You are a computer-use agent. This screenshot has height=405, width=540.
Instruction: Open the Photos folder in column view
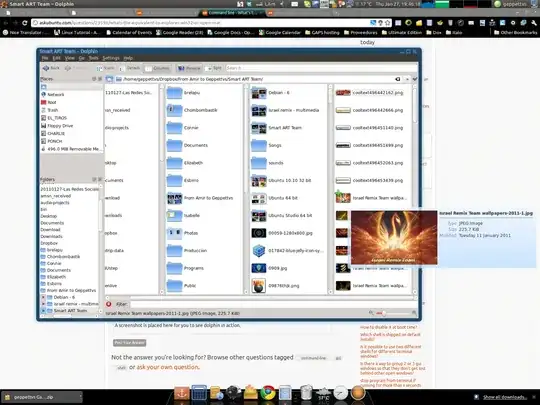pos(182,233)
